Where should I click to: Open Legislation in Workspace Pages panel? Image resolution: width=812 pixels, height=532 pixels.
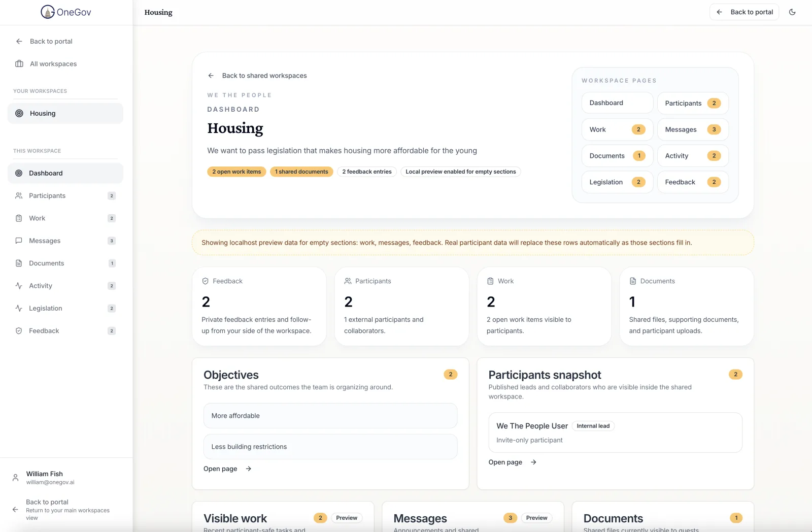(618, 182)
